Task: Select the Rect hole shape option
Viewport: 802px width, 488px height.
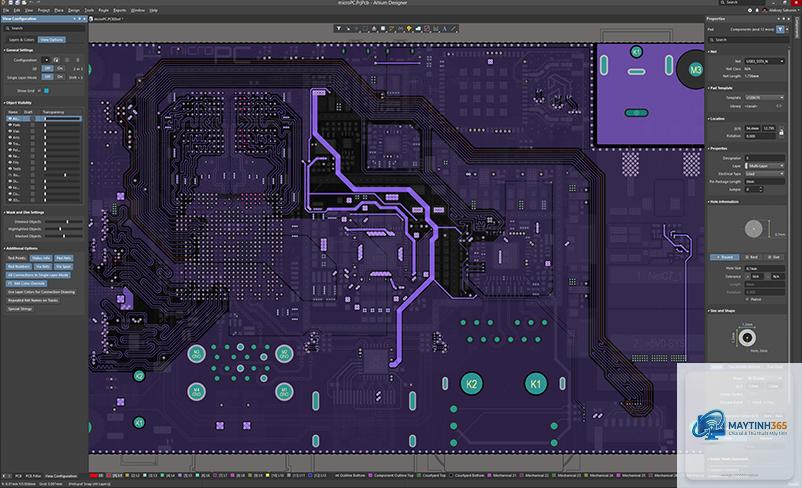Action: click(x=753, y=257)
